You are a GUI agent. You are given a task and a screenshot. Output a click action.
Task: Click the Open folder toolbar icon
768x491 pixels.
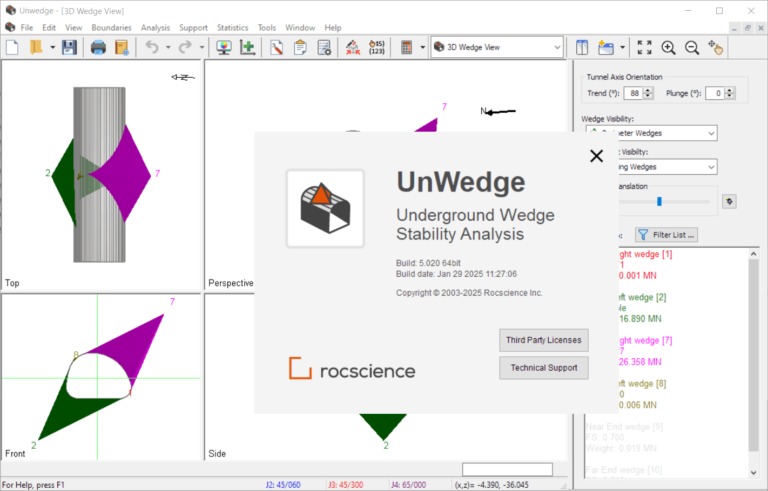click(36, 48)
